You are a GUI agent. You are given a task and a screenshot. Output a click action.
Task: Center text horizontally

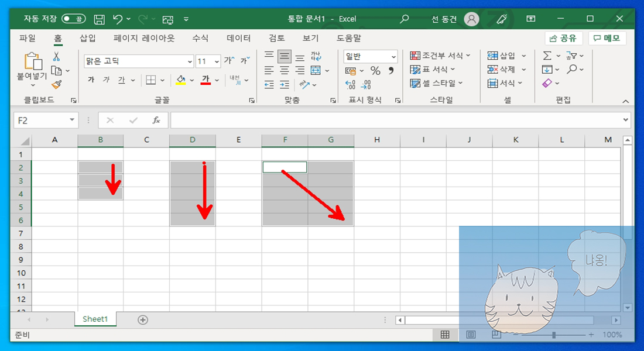point(284,71)
